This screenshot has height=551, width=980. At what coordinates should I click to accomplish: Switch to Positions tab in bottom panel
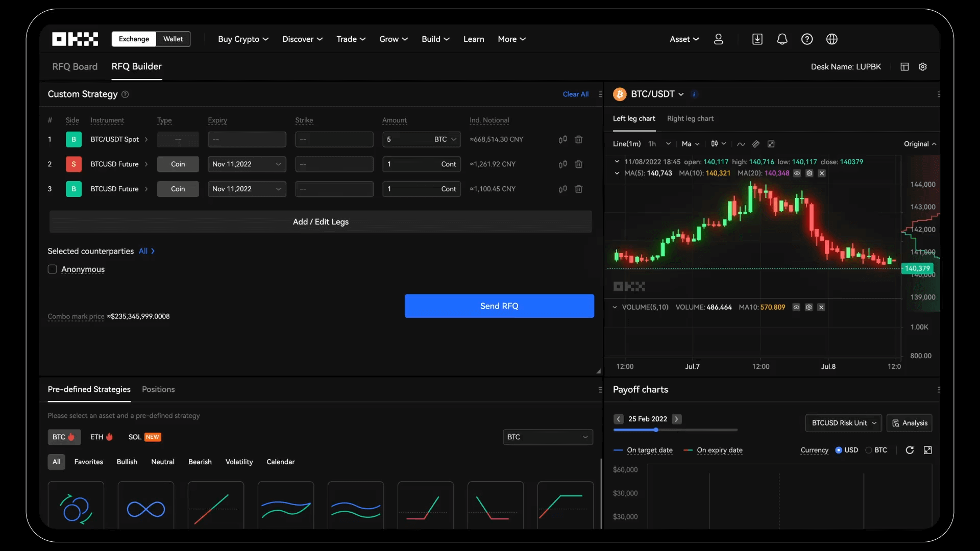click(x=158, y=389)
